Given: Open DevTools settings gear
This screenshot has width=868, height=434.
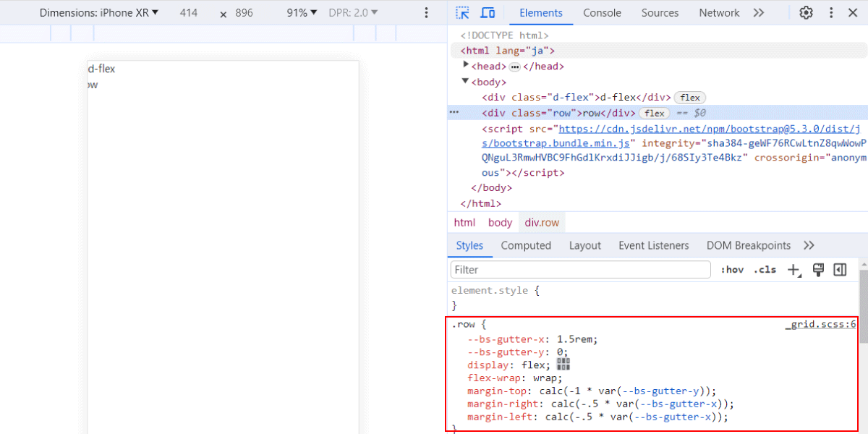Looking at the screenshot, I should tap(807, 13).
